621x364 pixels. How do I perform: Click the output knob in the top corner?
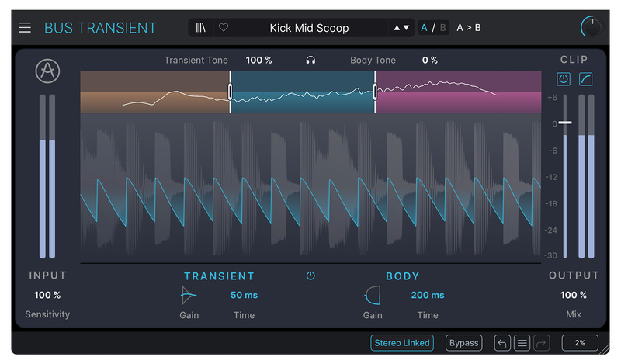tap(592, 27)
